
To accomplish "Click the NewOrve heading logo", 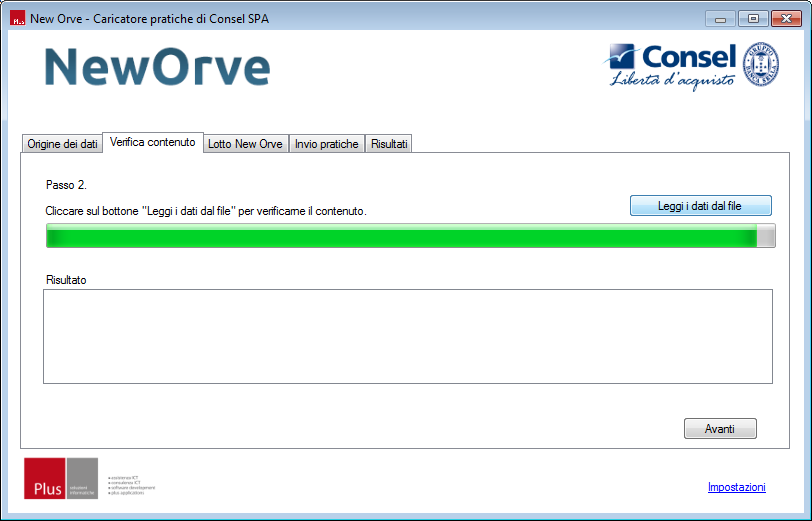I will tap(157, 67).
